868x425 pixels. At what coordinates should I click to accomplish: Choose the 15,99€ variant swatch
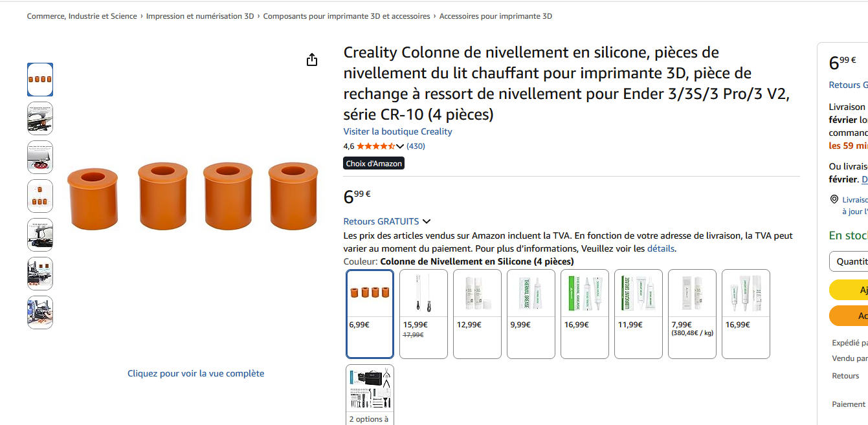(423, 314)
